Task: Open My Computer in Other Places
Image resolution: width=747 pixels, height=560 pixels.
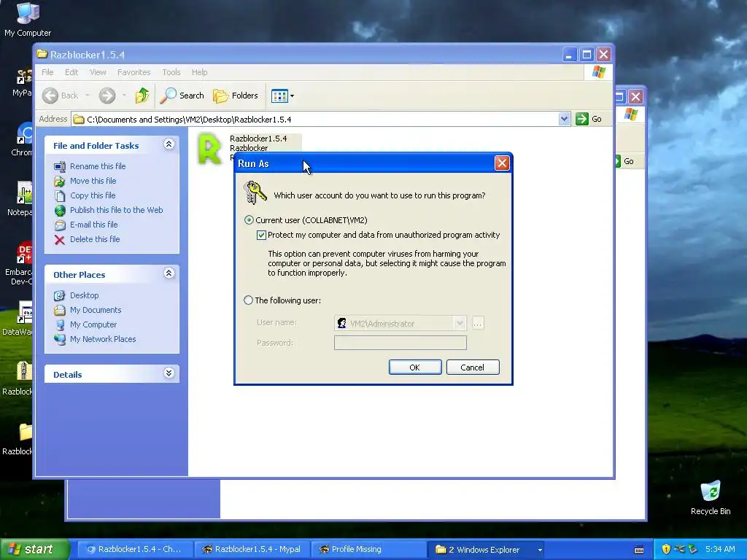Action: tap(93, 324)
